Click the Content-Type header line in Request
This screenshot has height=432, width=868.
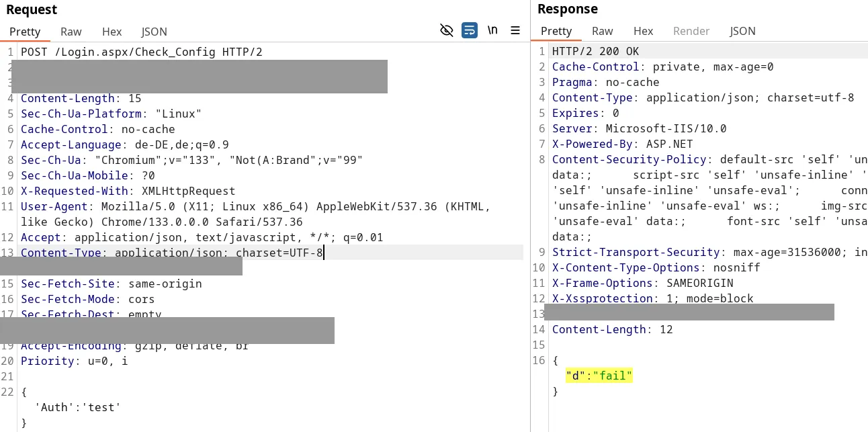(x=171, y=253)
